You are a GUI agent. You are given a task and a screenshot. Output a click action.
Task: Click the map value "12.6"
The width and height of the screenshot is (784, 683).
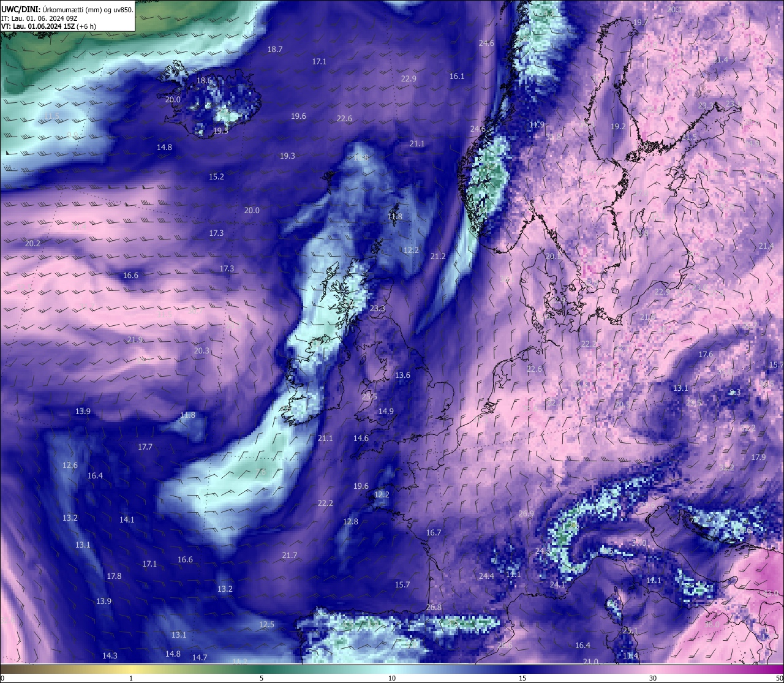(70, 465)
